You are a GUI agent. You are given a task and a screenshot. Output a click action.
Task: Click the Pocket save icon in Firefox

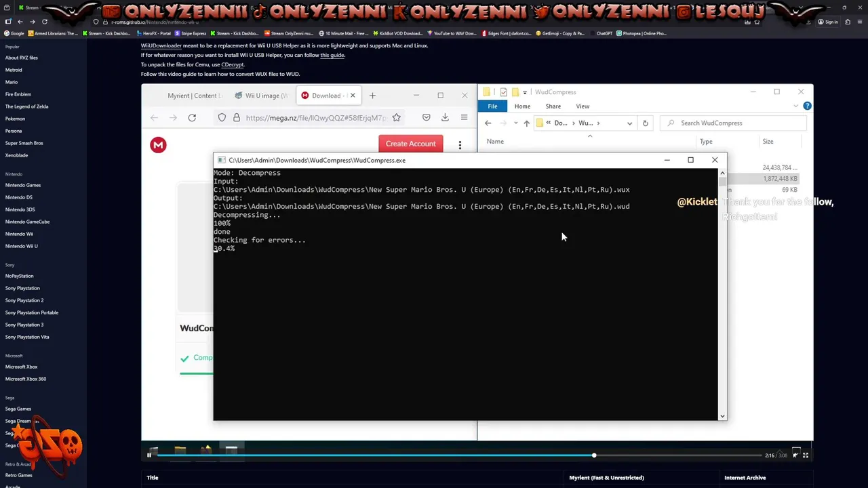point(426,118)
